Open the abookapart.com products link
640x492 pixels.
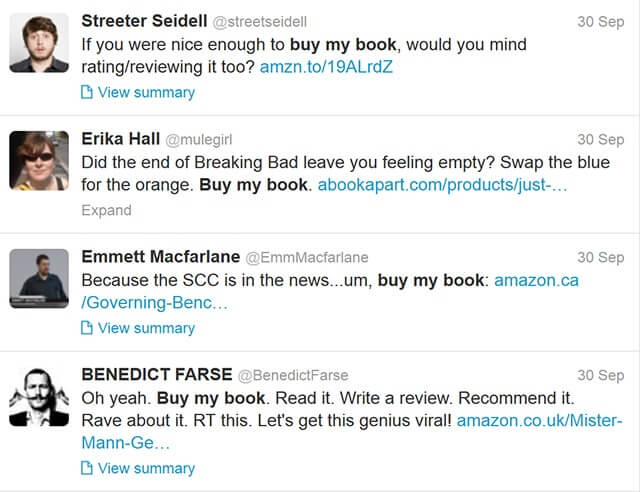tap(442, 185)
